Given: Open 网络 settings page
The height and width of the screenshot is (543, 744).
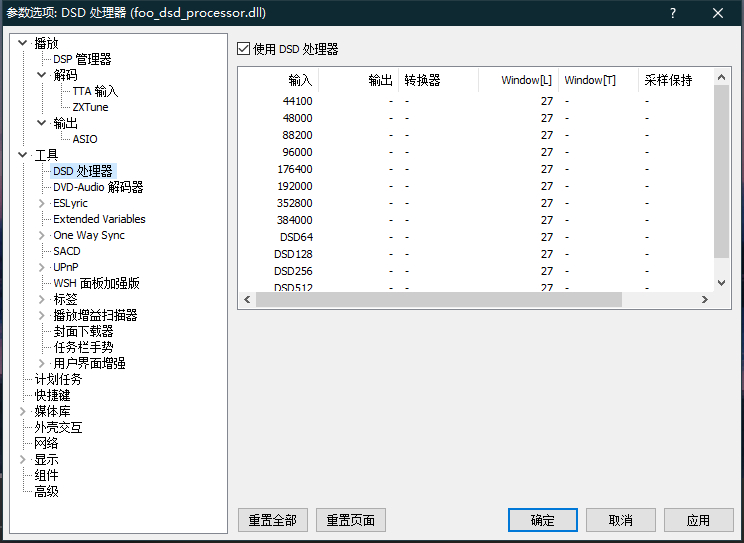Looking at the screenshot, I should (x=46, y=443).
